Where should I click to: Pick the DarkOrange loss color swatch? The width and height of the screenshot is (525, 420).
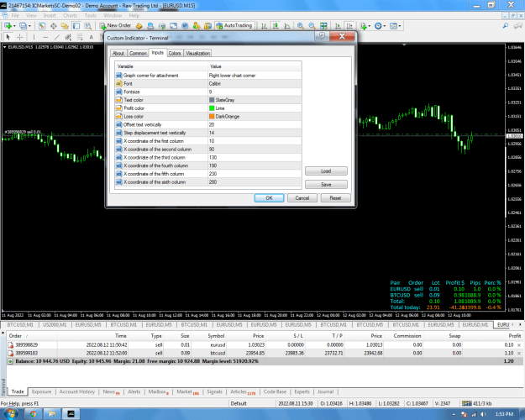(x=212, y=116)
